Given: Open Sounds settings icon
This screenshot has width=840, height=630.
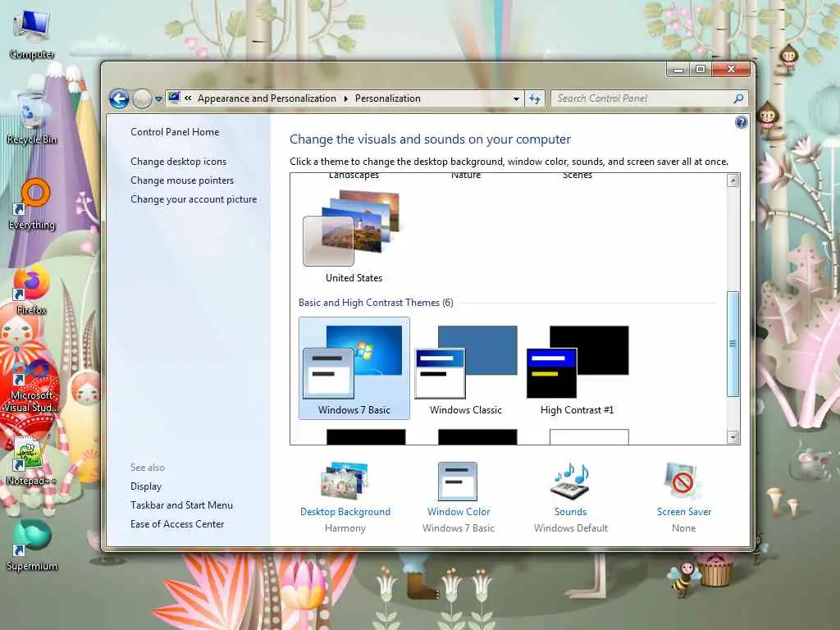Looking at the screenshot, I should 571,481.
